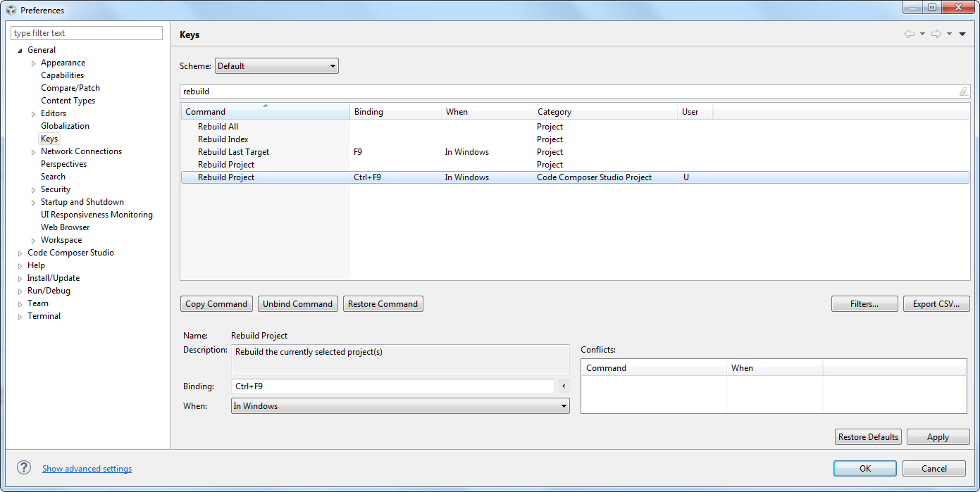Select the Keys tree item
Image resolution: width=980 pixels, height=492 pixels.
(x=49, y=139)
